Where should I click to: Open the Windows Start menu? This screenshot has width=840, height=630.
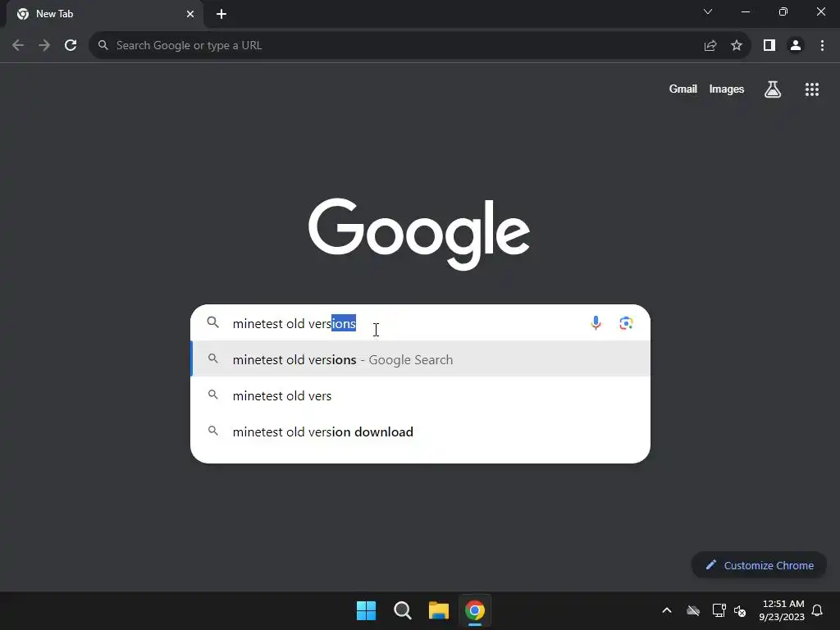367,610
